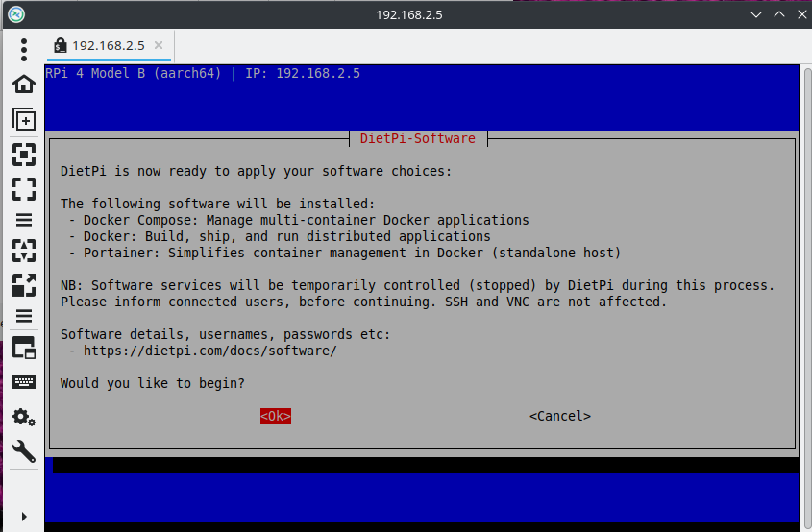Open the hamburger menu below the fullscreen icon

pos(24,220)
